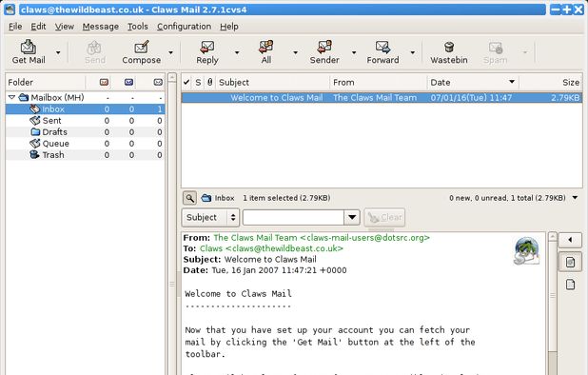Viewport: 588px width, 375px height.
Task: Click the Forward toolbar icon
Action: [x=382, y=51]
